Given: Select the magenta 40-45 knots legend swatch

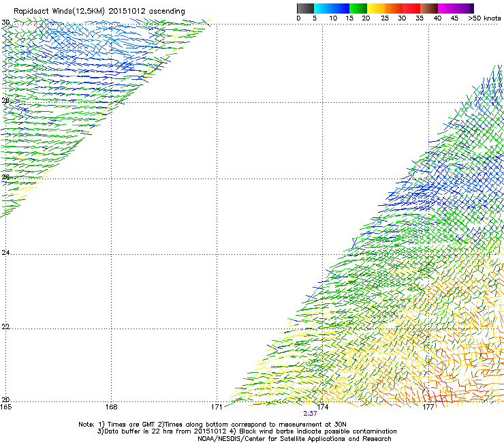Looking at the screenshot, I should pyautogui.click(x=447, y=8).
